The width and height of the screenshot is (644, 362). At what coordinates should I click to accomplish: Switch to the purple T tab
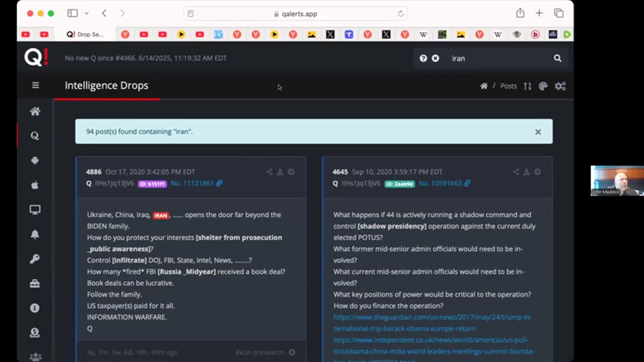[x=349, y=35]
